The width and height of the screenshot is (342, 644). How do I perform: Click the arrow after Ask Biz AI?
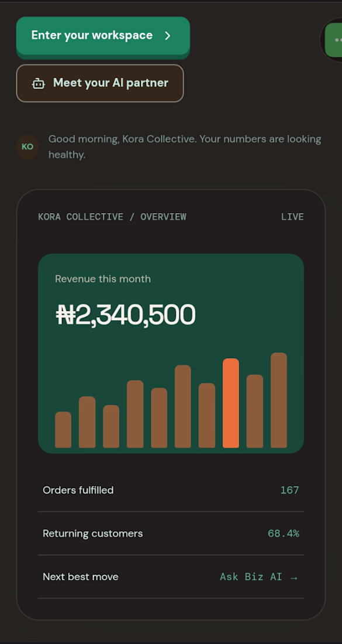293,577
